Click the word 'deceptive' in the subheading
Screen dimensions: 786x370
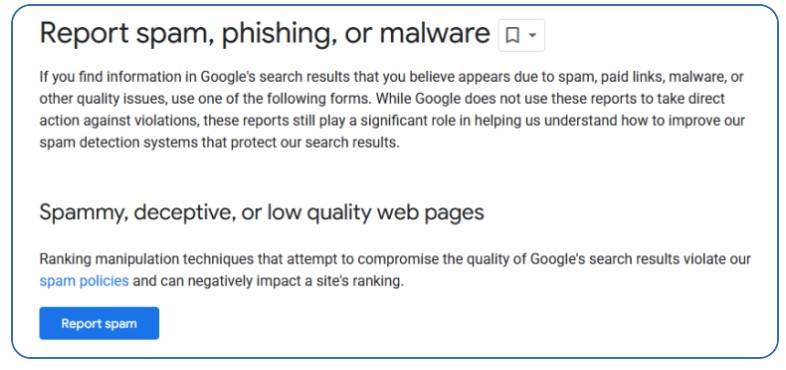[184, 213]
